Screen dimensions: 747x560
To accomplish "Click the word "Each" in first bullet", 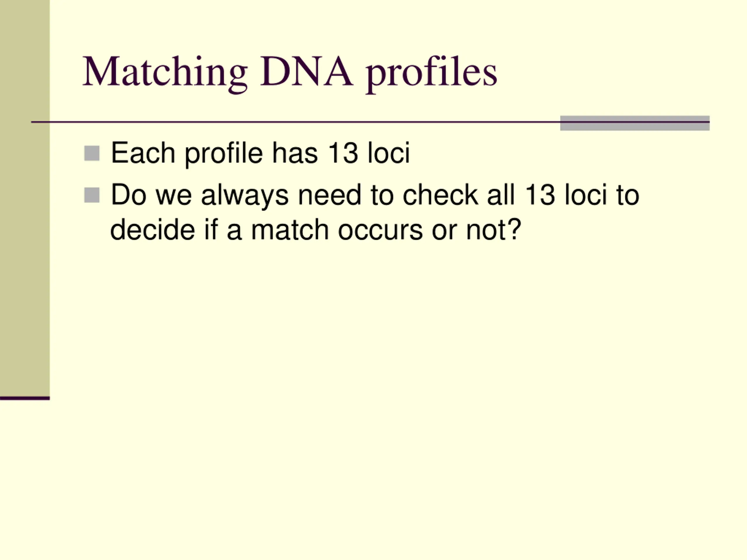I will coord(143,153).
